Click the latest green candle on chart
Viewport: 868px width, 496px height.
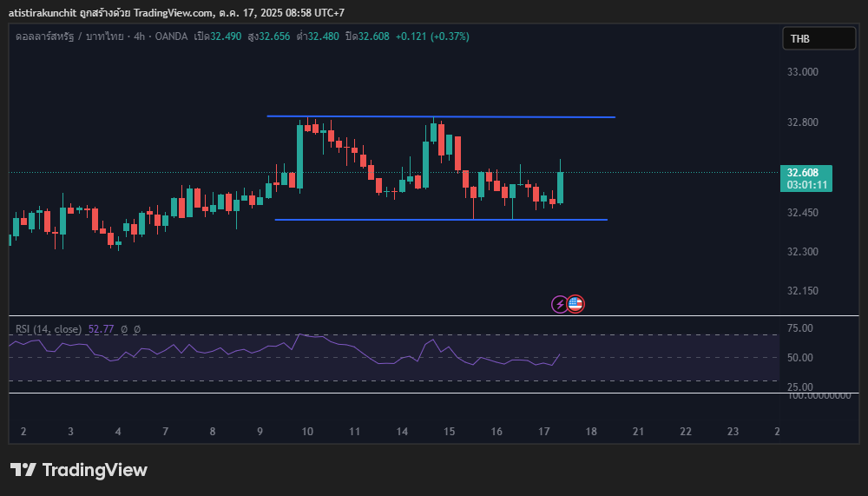pos(561,187)
